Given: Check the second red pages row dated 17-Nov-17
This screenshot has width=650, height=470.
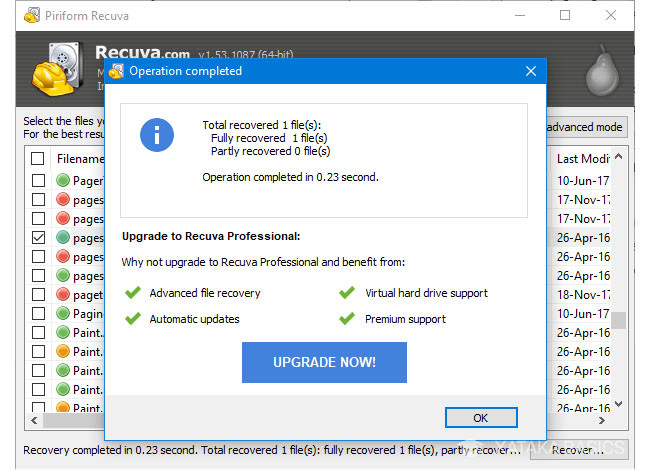Looking at the screenshot, I should pyautogui.click(x=39, y=218).
